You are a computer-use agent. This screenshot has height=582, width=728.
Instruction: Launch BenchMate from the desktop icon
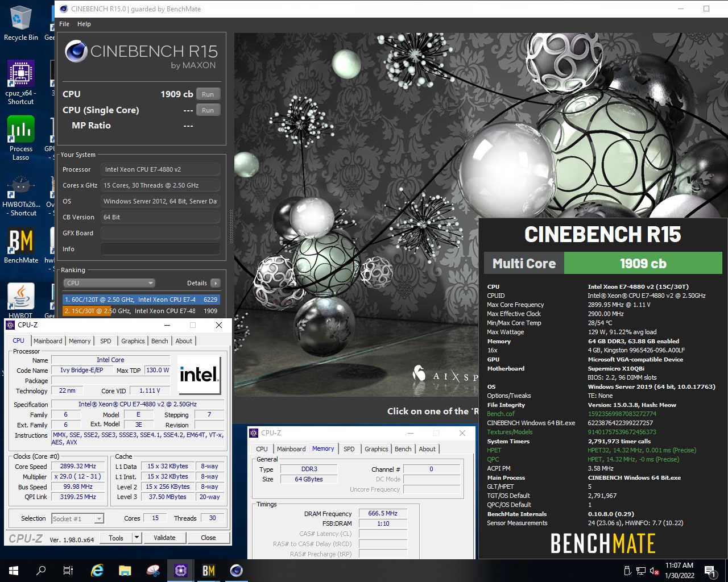21,246
